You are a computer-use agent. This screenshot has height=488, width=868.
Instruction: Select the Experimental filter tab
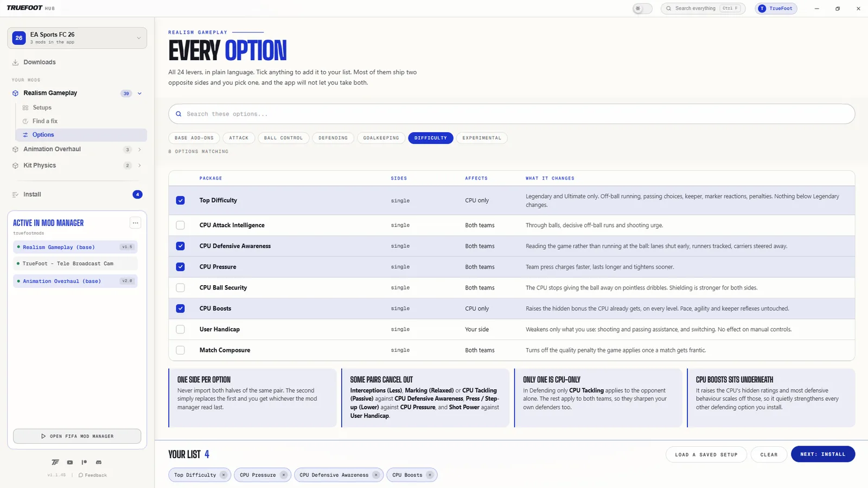point(482,138)
